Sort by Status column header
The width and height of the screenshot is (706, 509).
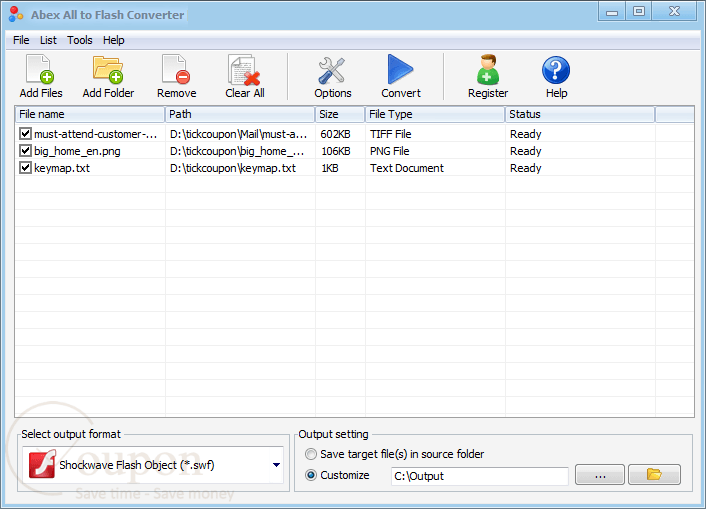pos(580,114)
